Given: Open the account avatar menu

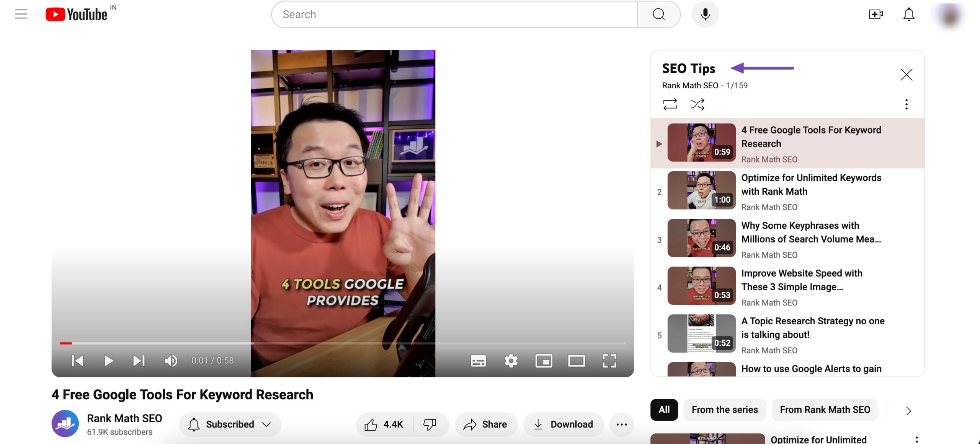Looking at the screenshot, I should point(950,15).
